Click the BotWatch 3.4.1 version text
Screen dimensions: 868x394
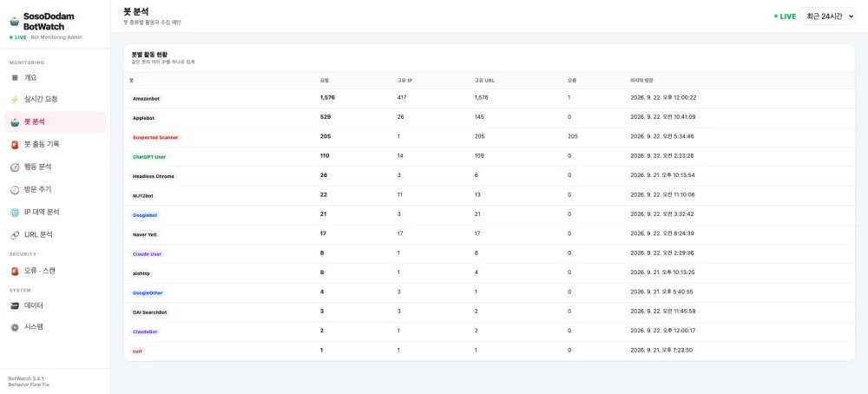coord(26,379)
